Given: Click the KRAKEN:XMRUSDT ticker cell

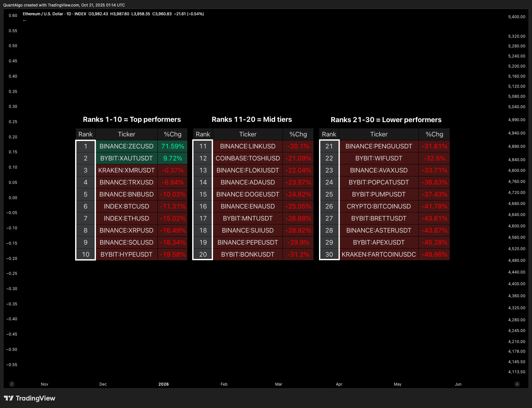Looking at the screenshot, I should tap(126, 170).
